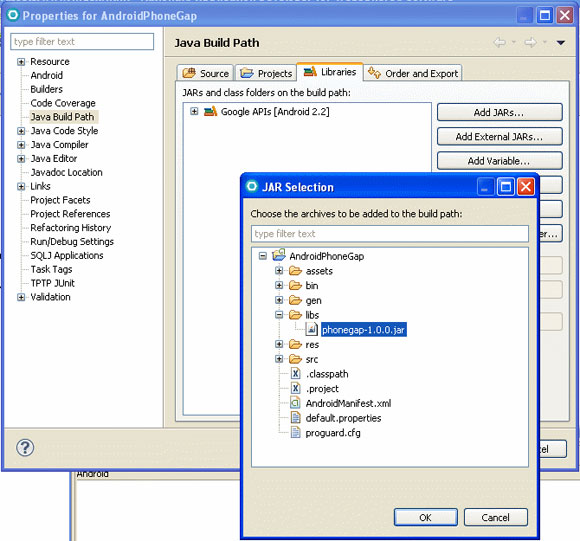580x541 pixels.
Task: Expand the bin folder toggle
Action: click(279, 285)
